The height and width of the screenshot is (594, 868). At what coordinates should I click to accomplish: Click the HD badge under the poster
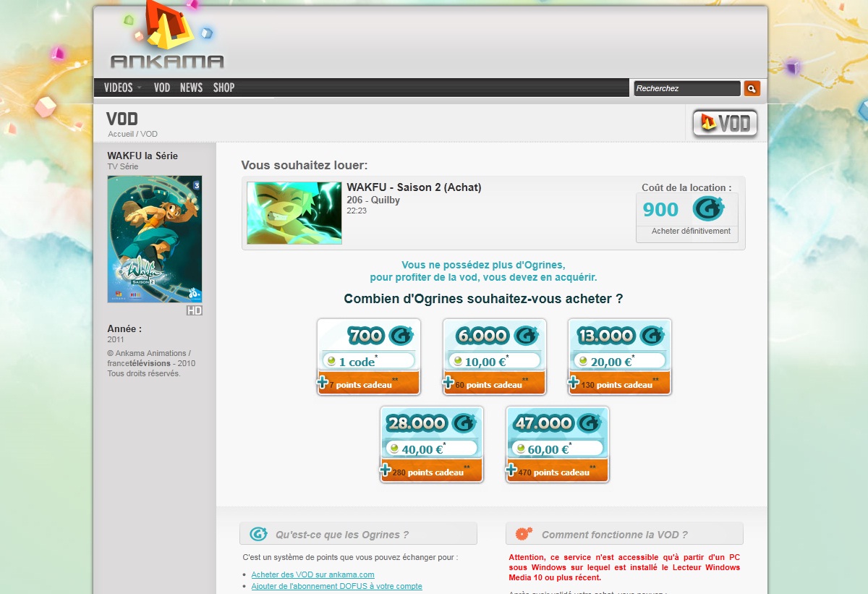194,310
